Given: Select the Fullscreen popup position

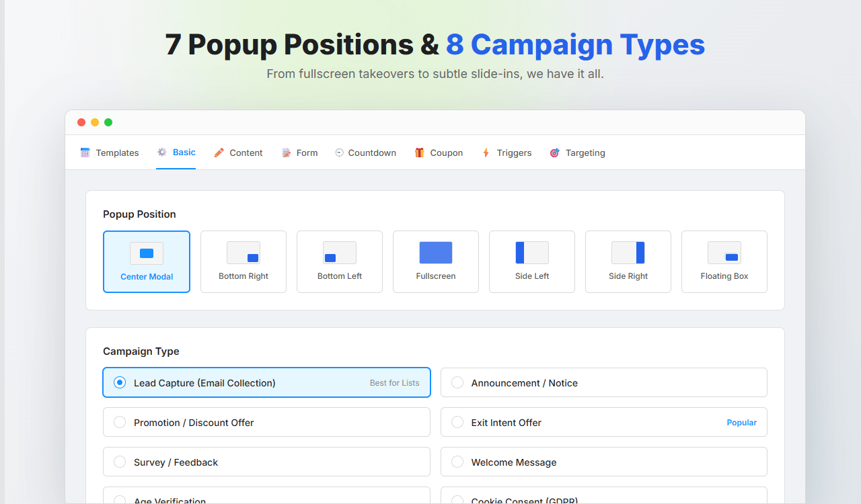Looking at the screenshot, I should 436,262.
